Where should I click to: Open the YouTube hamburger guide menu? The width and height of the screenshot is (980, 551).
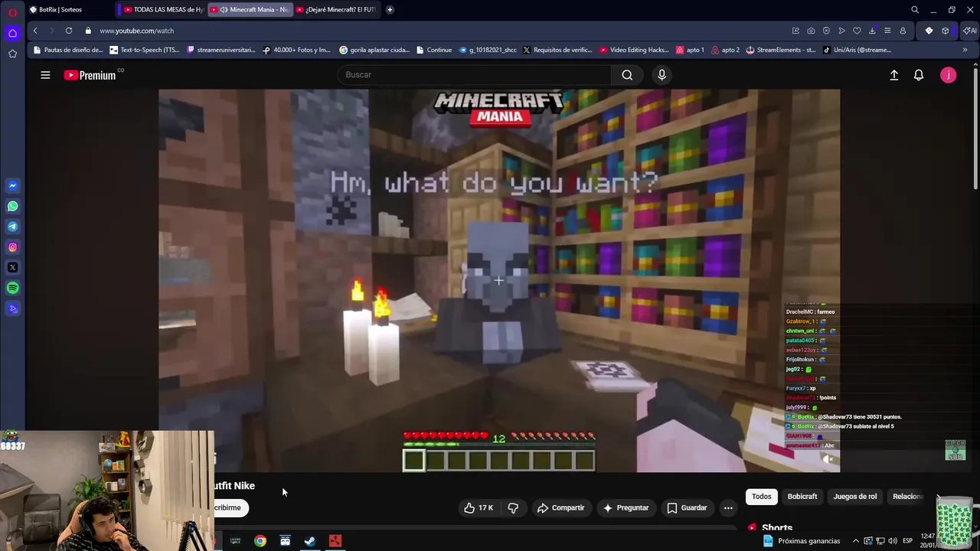point(45,75)
